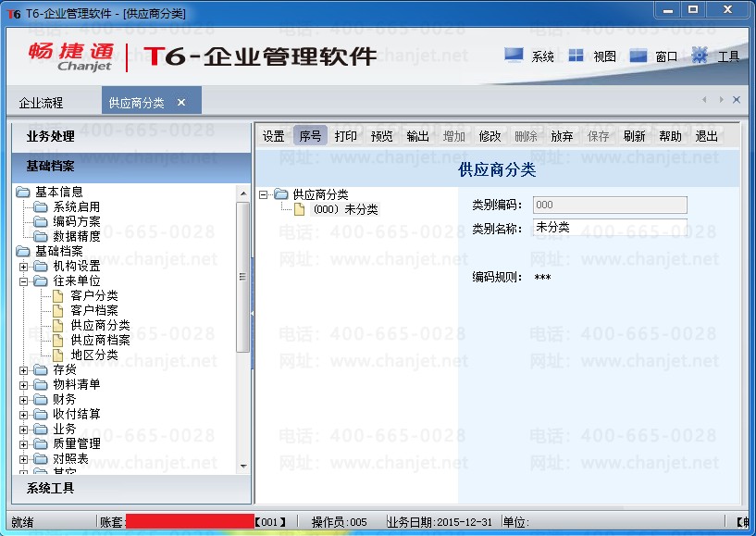Click the 帮助 toolbar button
The height and width of the screenshot is (536, 756).
670,136
